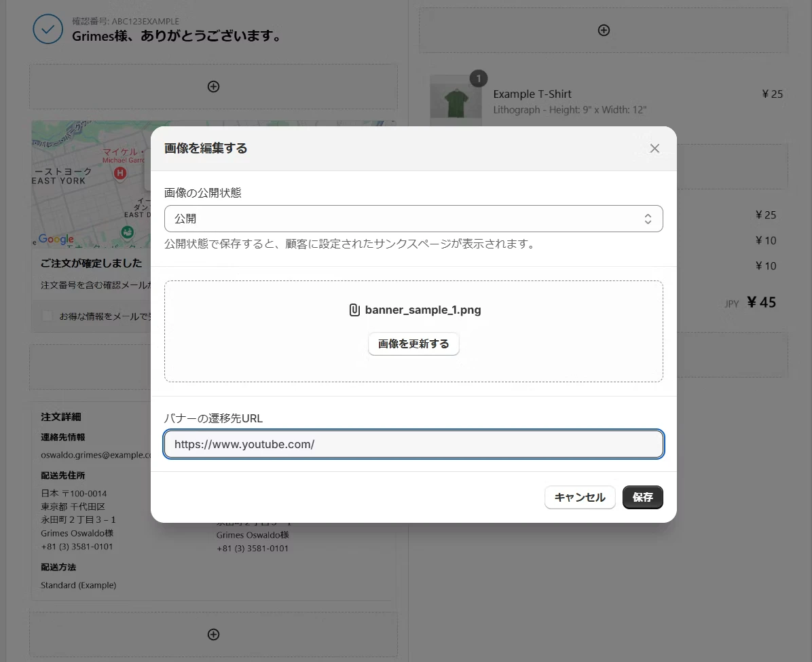Image resolution: width=812 pixels, height=662 pixels.
Task: Click the Standard (Example) shipping method text
Action: pos(78,585)
